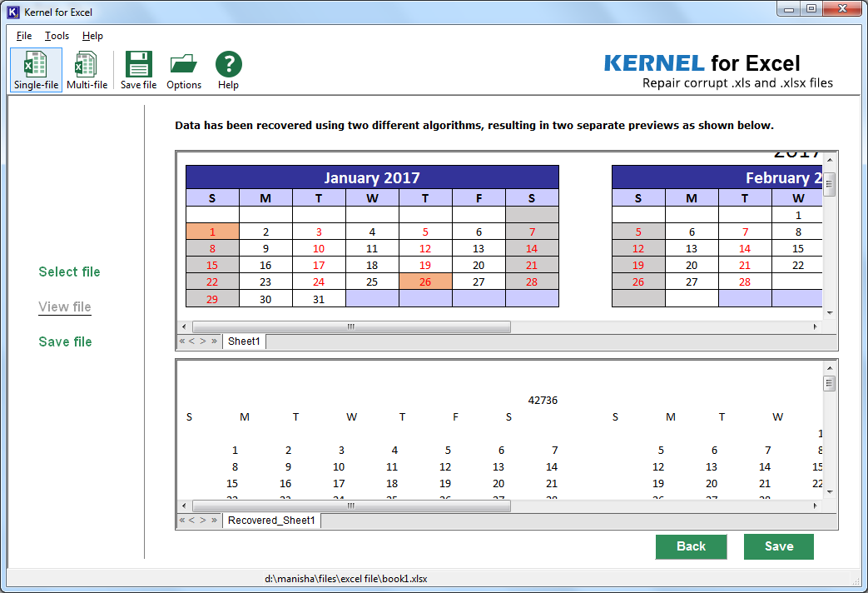The image size is (868, 593).
Task: Click the Save file step in sidebar
Action: tap(65, 341)
